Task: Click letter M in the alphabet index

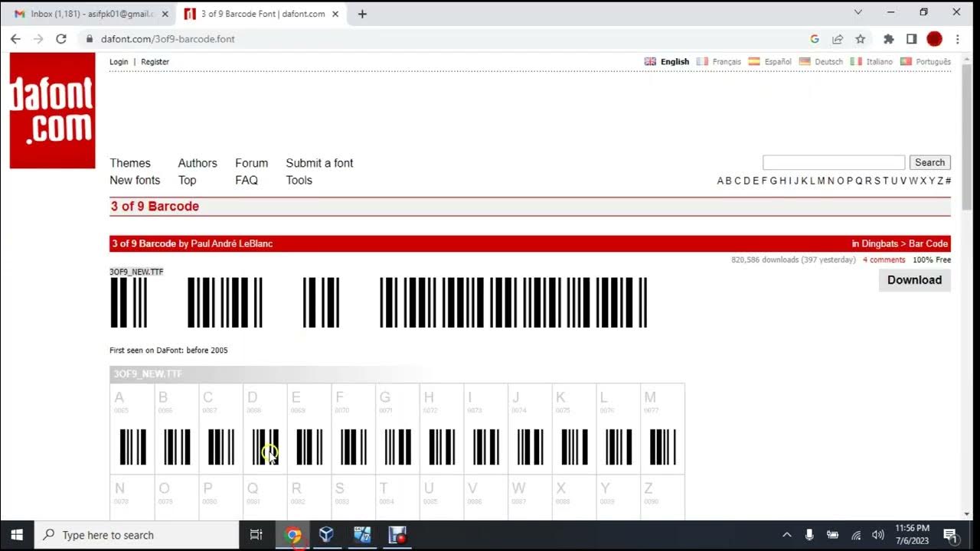Action: (x=822, y=181)
